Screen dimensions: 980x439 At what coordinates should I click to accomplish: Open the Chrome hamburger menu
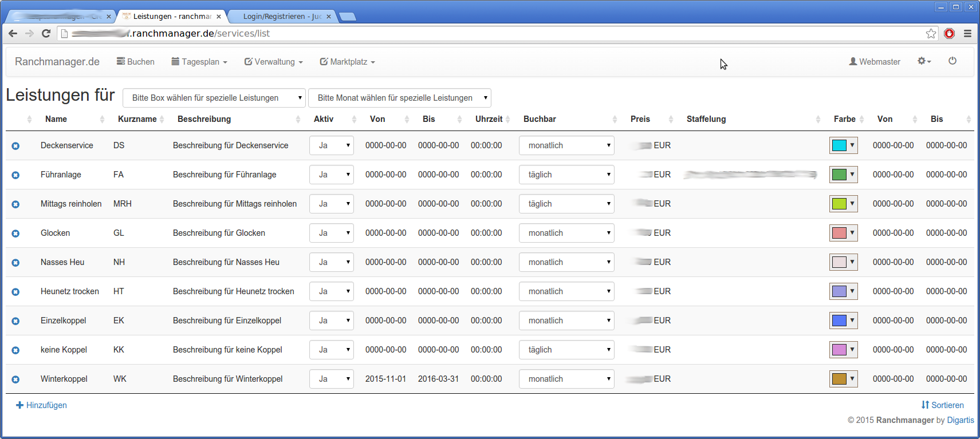pyautogui.click(x=967, y=33)
